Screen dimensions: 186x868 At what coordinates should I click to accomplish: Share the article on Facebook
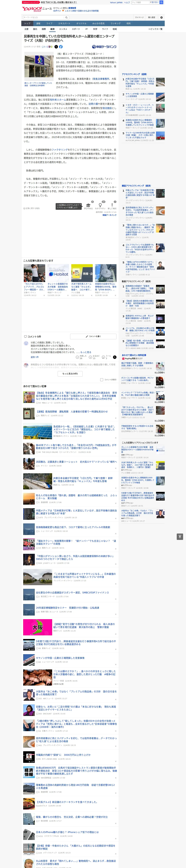(61, 47)
